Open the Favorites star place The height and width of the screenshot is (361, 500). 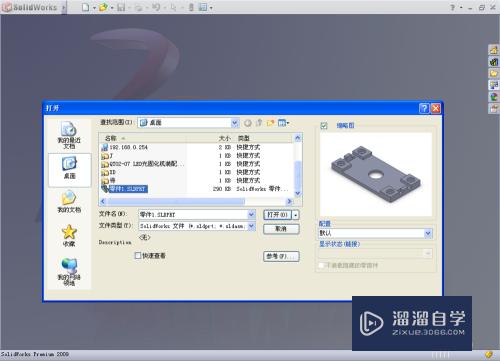(x=69, y=235)
